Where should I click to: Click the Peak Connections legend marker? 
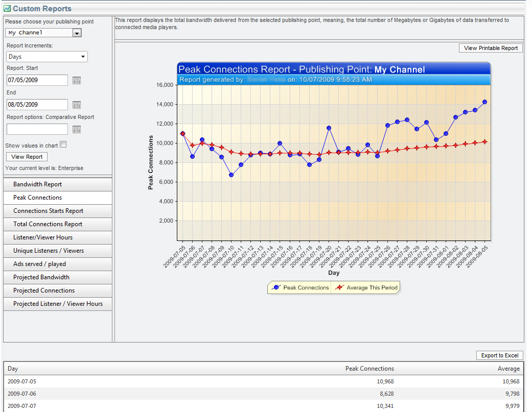pyautogui.click(x=276, y=288)
